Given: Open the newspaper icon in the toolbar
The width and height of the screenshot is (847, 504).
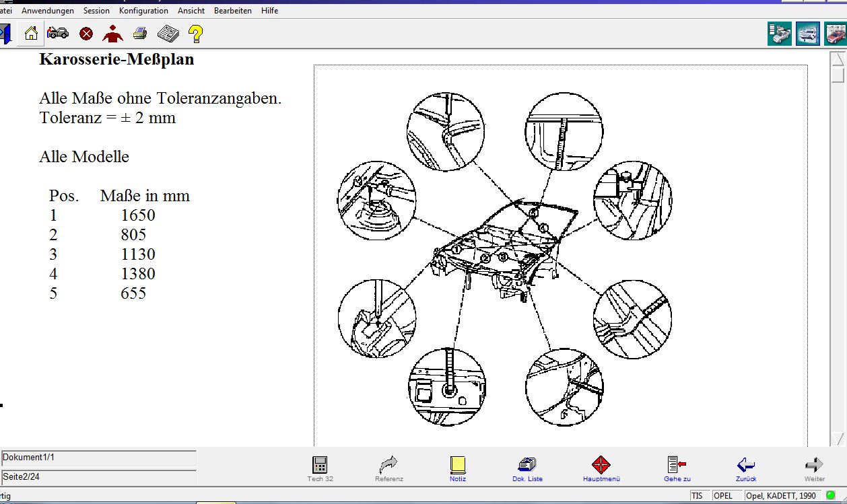Looking at the screenshot, I should pos(168,34).
